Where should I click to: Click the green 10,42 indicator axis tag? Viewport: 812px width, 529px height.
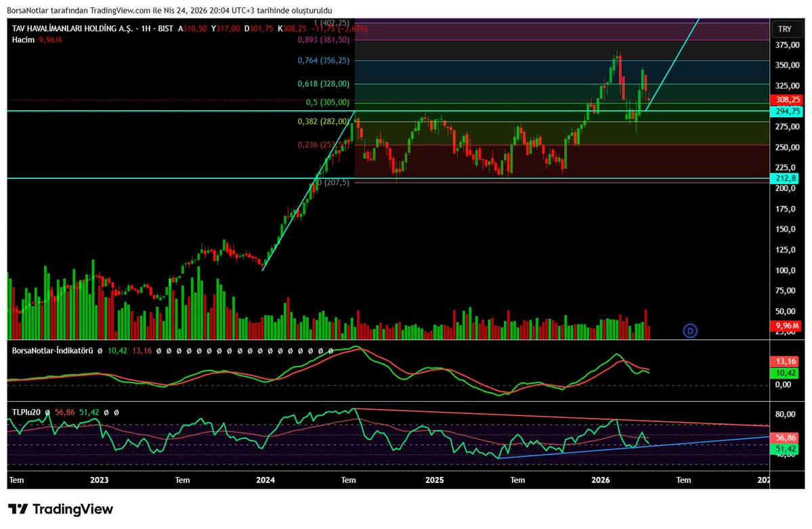click(x=785, y=373)
